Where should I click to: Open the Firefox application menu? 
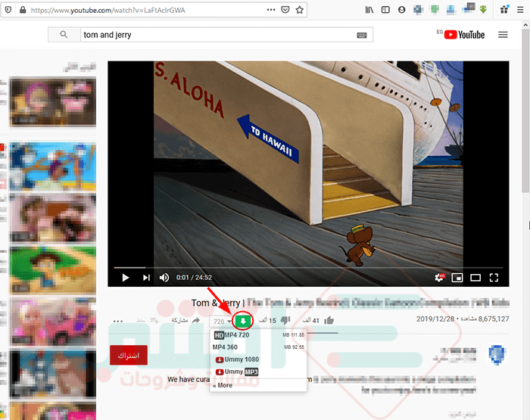click(x=520, y=10)
